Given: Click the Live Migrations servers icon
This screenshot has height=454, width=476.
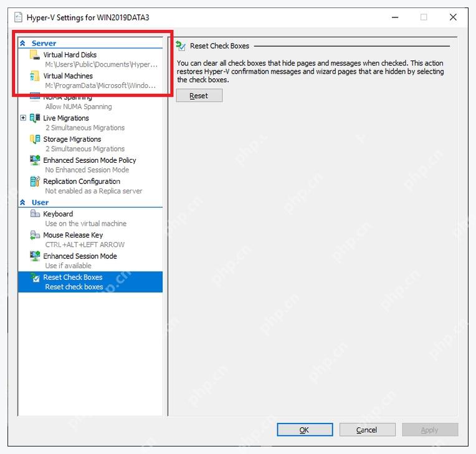Looking at the screenshot, I should click(35, 118).
